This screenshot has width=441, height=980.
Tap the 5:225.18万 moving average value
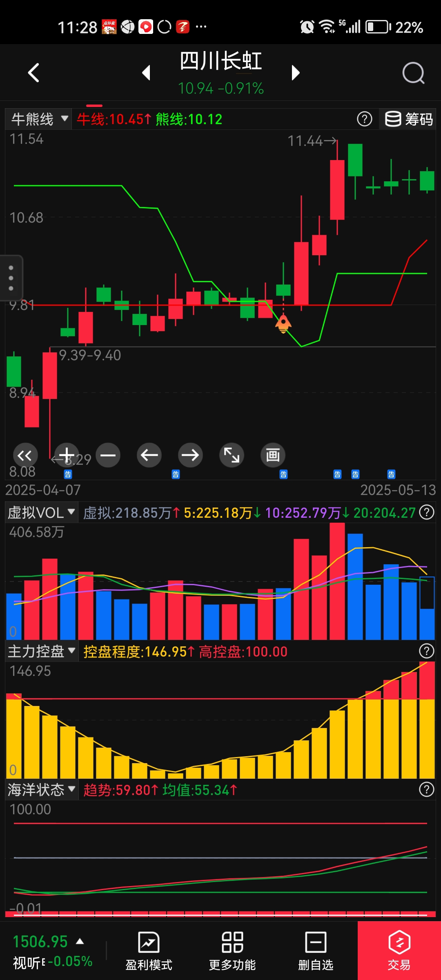[222, 513]
